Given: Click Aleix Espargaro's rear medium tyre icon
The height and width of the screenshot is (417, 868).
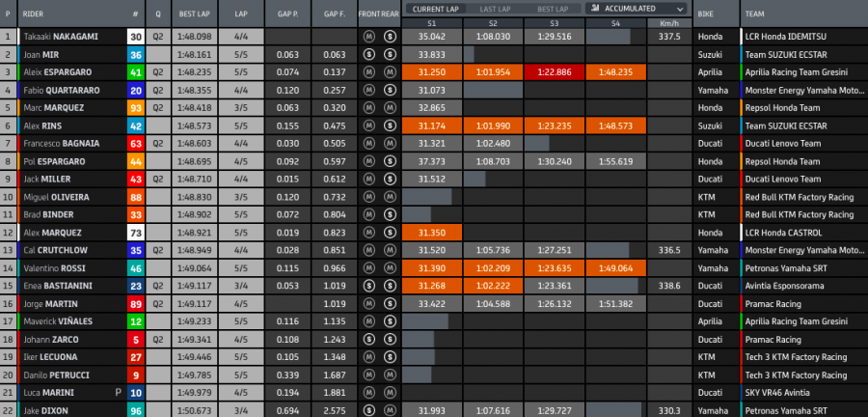Looking at the screenshot, I should tap(390, 71).
